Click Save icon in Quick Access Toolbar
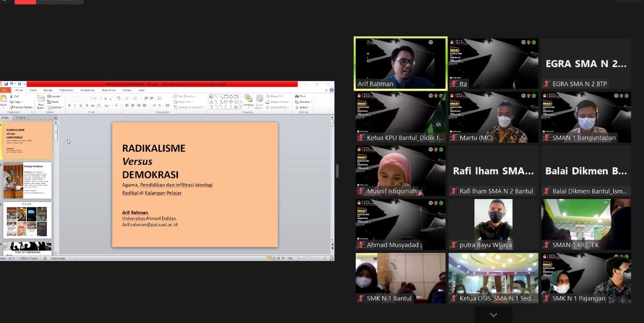The width and height of the screenshot is (644, 323). tap(6, 84)
